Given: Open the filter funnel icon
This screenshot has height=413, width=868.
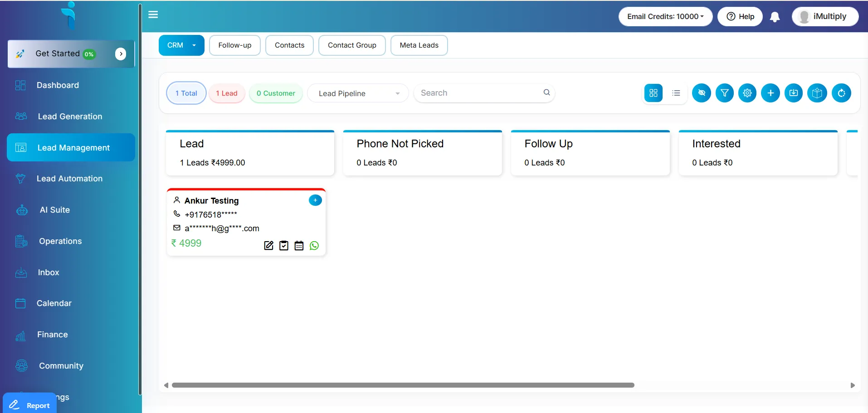Looking at the screenshot, I should (x=724, y=93).
